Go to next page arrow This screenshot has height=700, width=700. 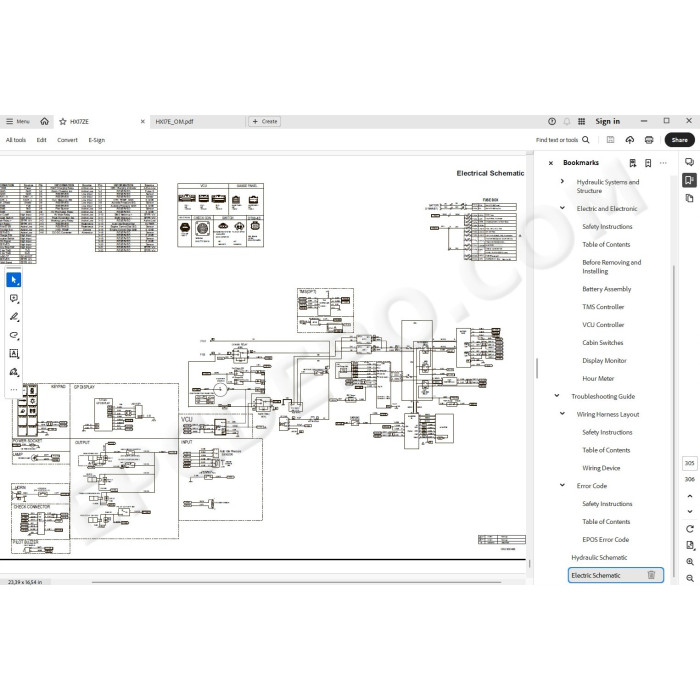[690, 512]
